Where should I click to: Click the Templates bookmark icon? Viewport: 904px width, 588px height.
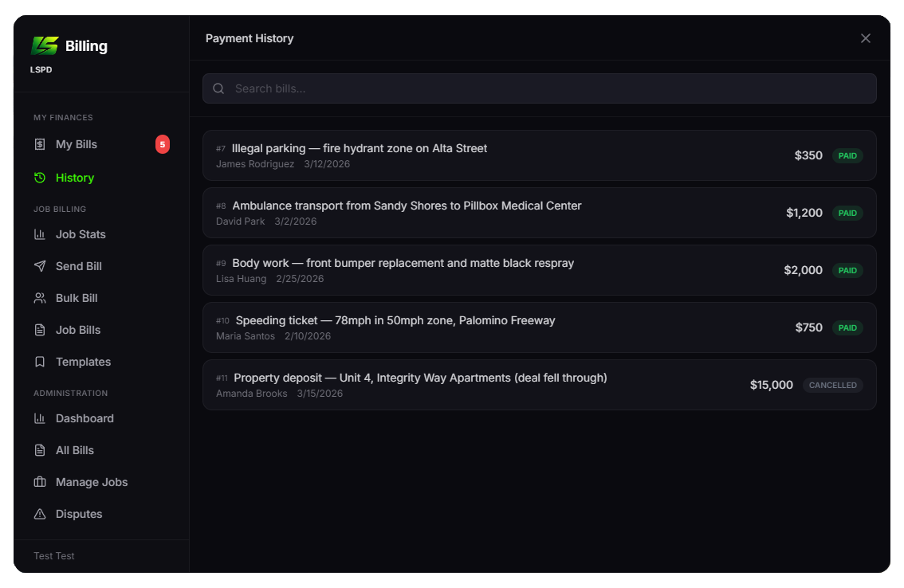(x=39, y=361)
